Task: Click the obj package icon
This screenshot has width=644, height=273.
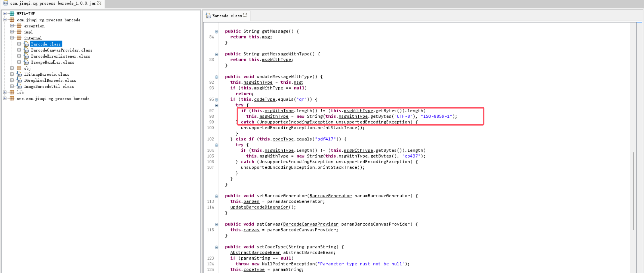Action: [19, 68]
